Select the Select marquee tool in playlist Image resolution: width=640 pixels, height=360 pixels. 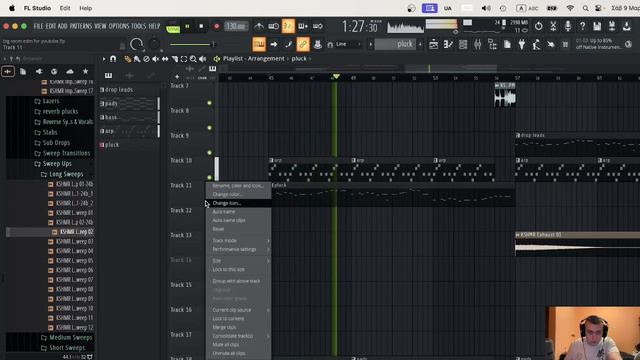pyautogui.click(x=184, y=59)
